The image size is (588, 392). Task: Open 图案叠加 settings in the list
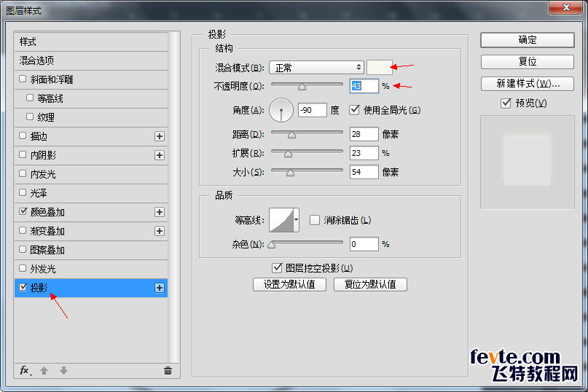[91, 250]
